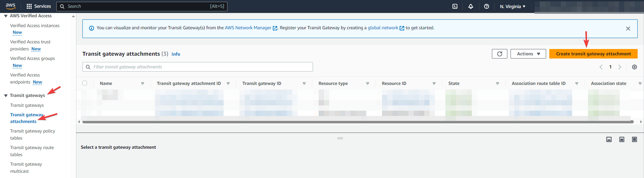This screenshot has width=644, height=178.
Task: Sort by Resource ID column
Action: point(434,84)
